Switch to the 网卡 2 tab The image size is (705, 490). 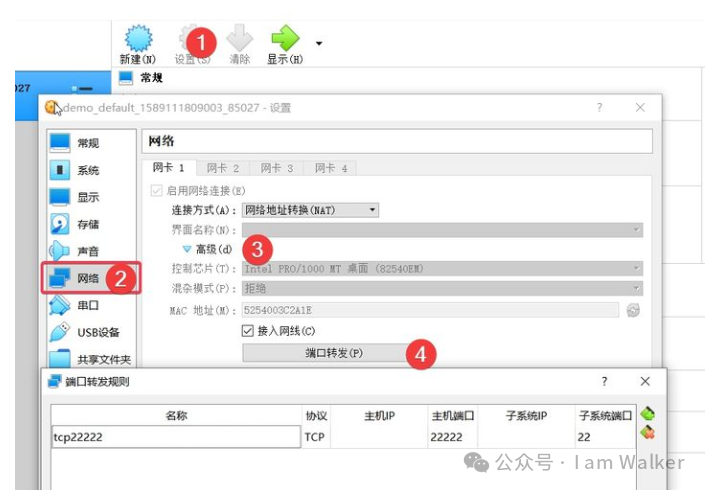pyautogui.click(x=223, y=168)
